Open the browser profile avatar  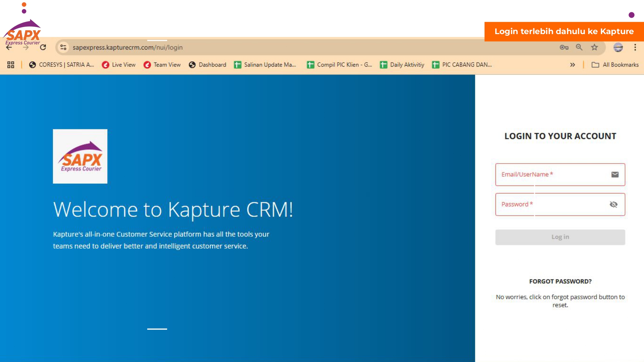(618, 47)
